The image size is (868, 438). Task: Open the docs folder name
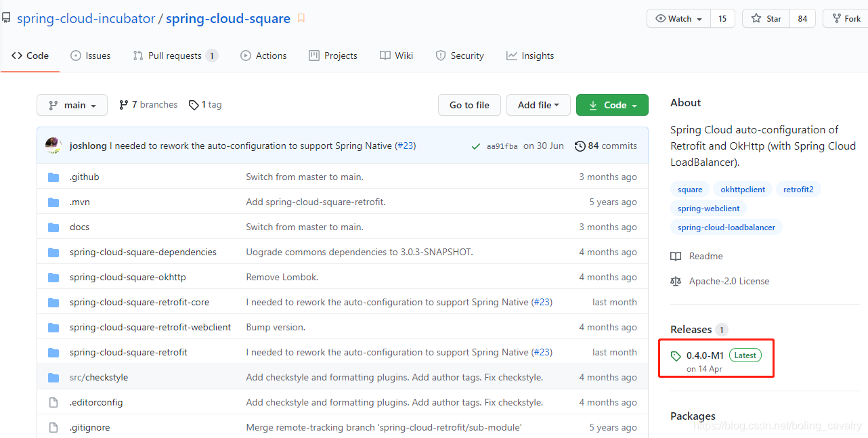tap(79, 227)
